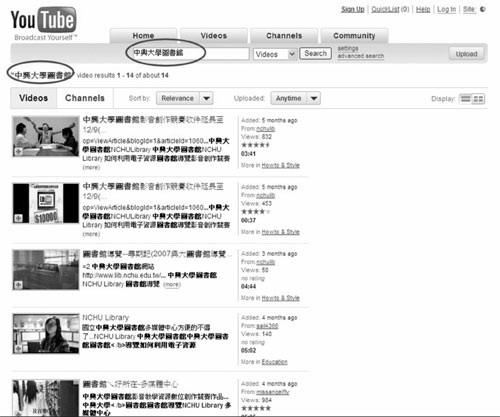
Task: Add the 04:44 video to QuickList
Action: coord(18,285)
